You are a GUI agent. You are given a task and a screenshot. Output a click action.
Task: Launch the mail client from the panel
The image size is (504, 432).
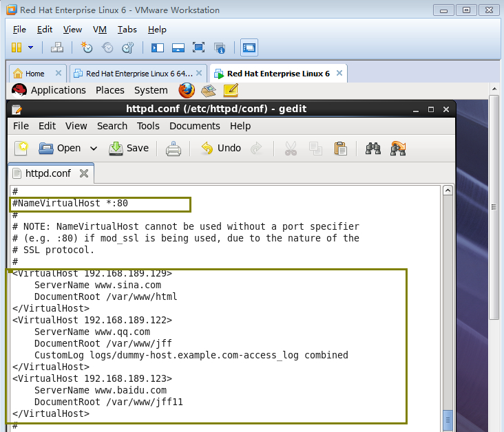pyautogui.click(x=209, y=91)
